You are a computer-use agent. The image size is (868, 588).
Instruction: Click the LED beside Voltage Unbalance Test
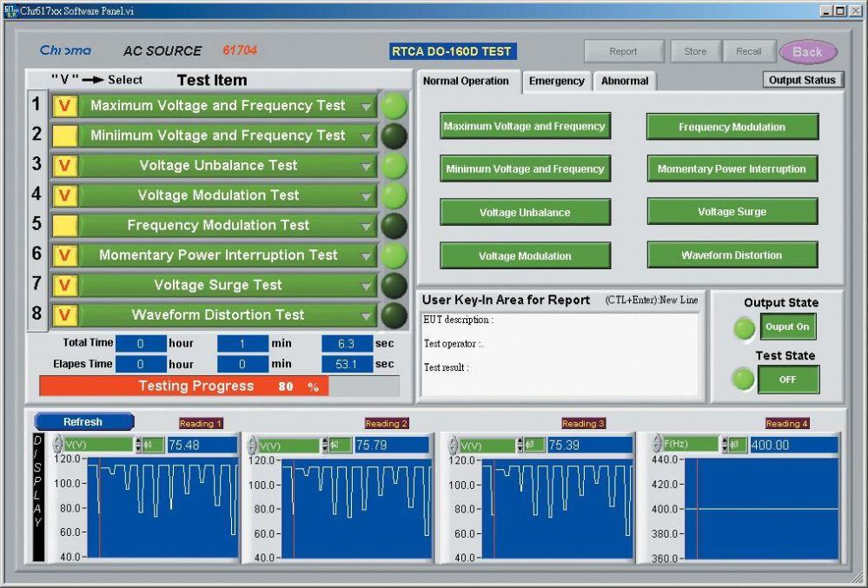(394, 166)
